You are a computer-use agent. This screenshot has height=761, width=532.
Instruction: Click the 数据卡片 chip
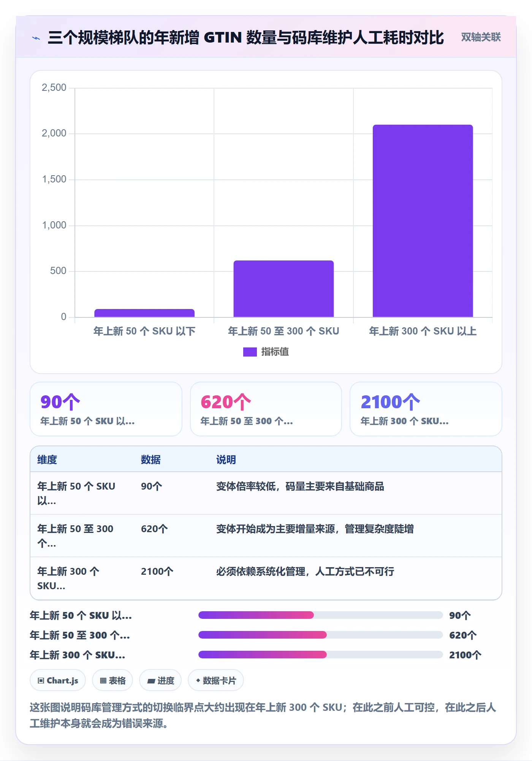tap(216, 680)
